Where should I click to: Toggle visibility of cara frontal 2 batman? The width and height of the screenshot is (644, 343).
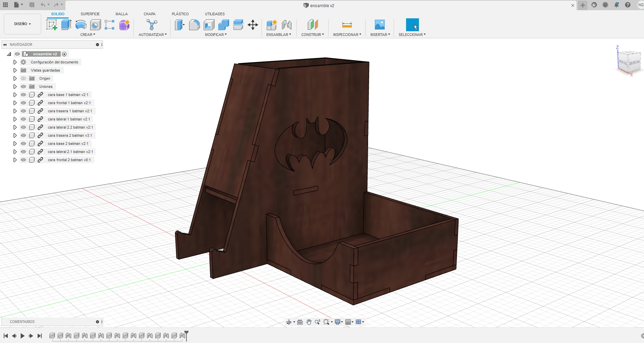click(23, 160)
